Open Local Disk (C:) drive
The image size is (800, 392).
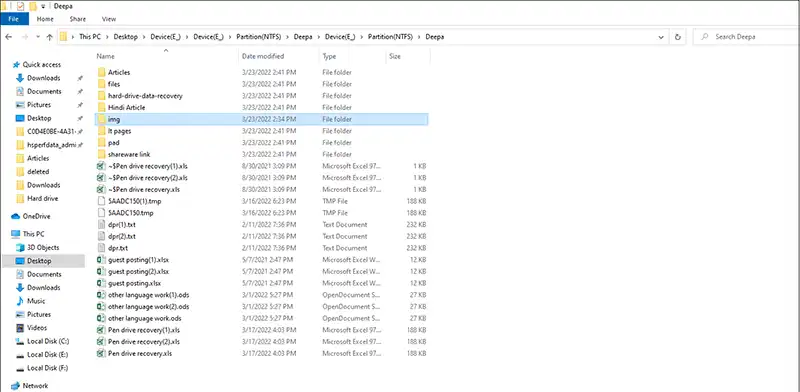pos(48,341)
